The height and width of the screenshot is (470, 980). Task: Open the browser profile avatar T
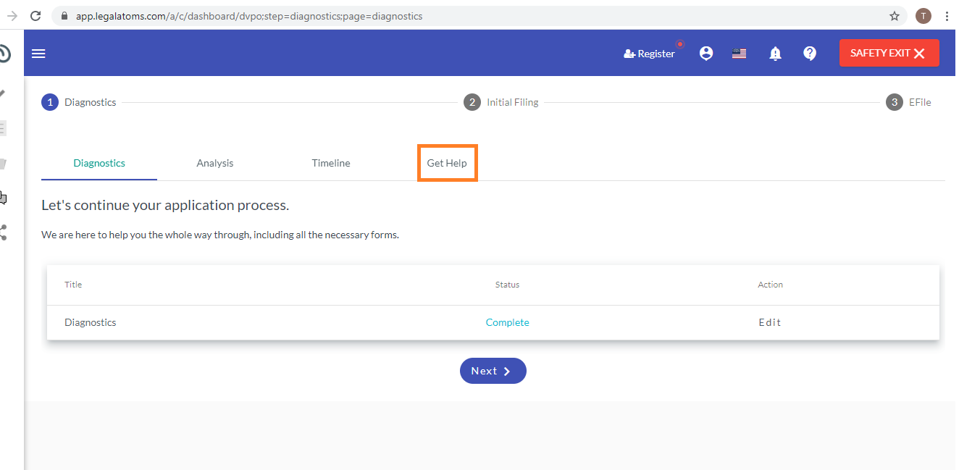pyautogui.click(x=923, y=16)
